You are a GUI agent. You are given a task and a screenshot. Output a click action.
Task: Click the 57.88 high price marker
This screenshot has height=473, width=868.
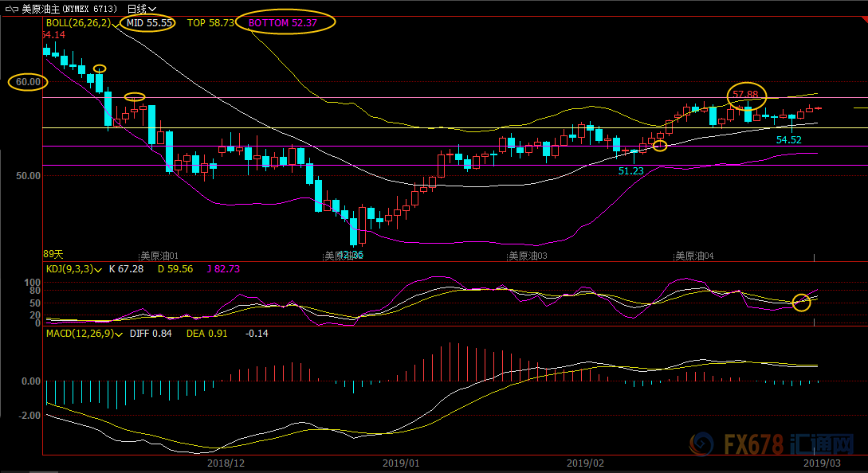[x=747, y=94]
